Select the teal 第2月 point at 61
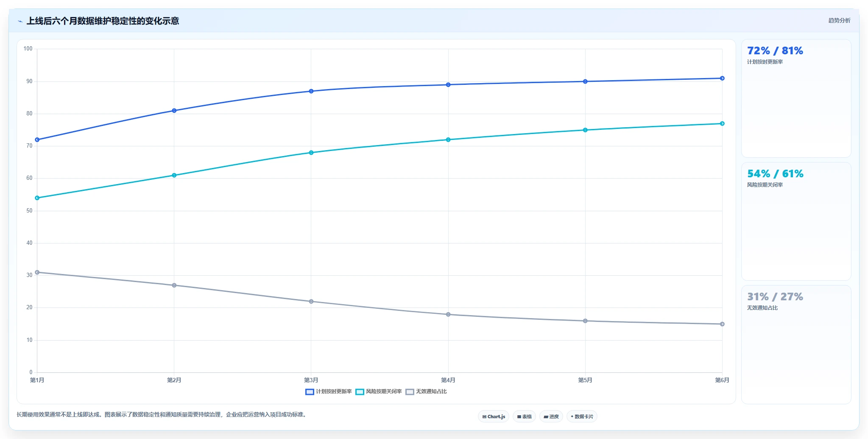This screenshot has height=439, width=868. 174,175
